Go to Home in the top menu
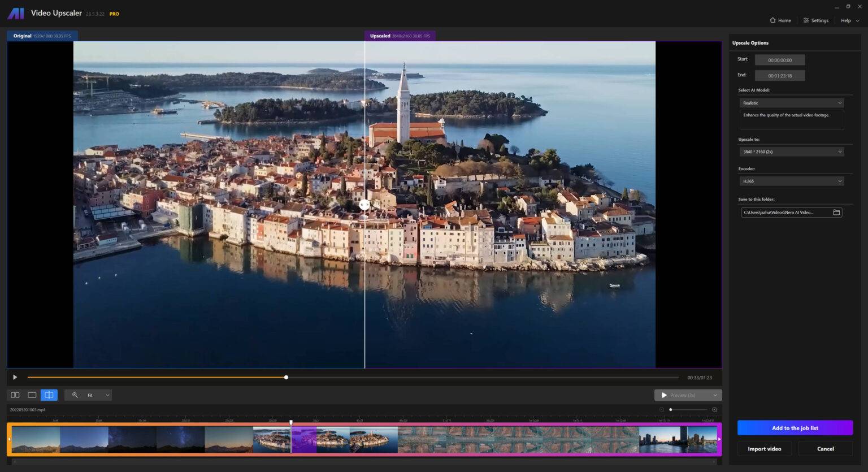This screenshot has height=472, width=868. [x=780, y=20]
